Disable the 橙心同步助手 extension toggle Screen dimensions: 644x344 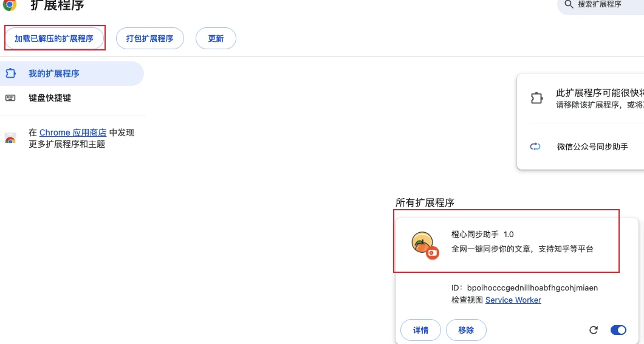[618, 330]
